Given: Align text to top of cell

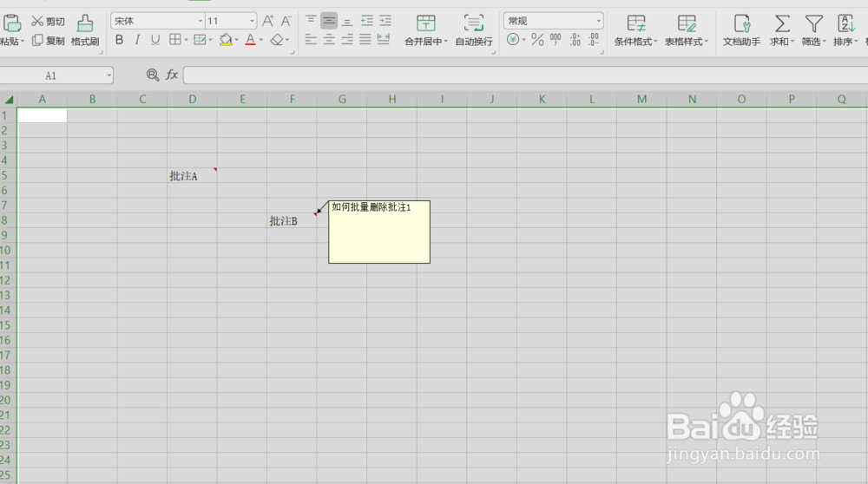Looking at the screenshot, I should [311, 21].
